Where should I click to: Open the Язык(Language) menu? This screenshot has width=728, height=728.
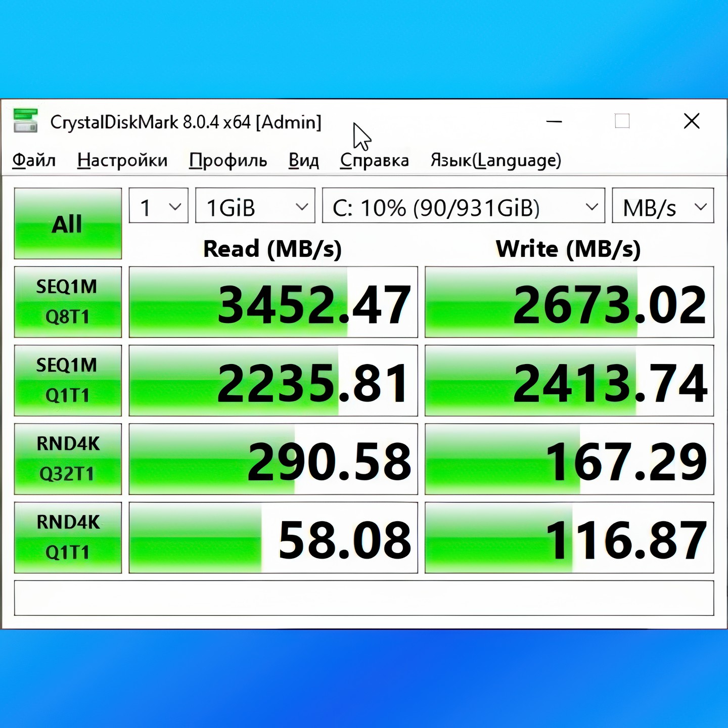tap(496, 160)
